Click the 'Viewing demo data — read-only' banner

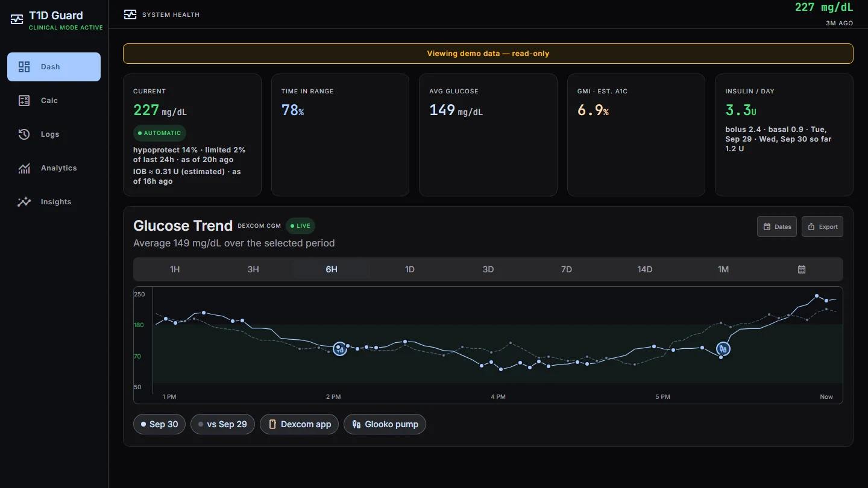488,54
